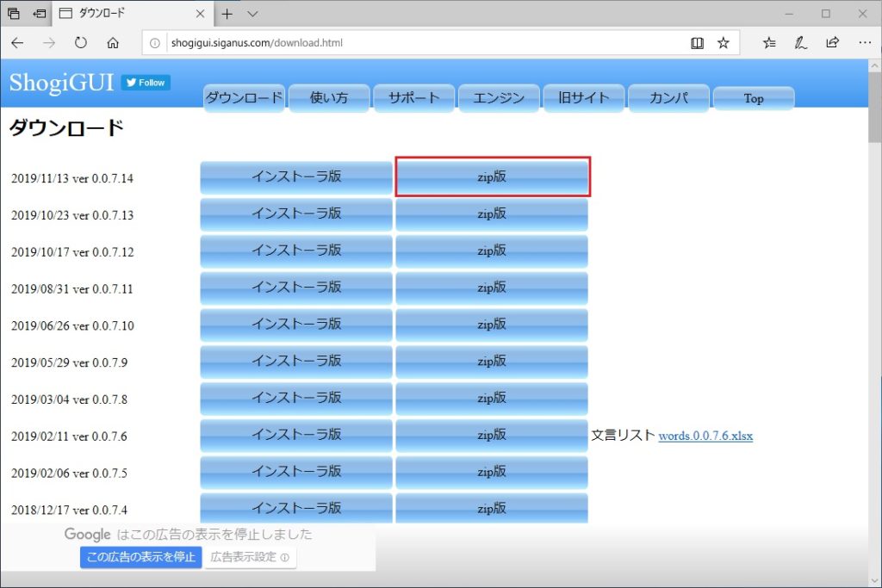Download zip版 for ver 0.0.7.6
The height and width of the screenshot is (588, 882).
tap(492, 435)
